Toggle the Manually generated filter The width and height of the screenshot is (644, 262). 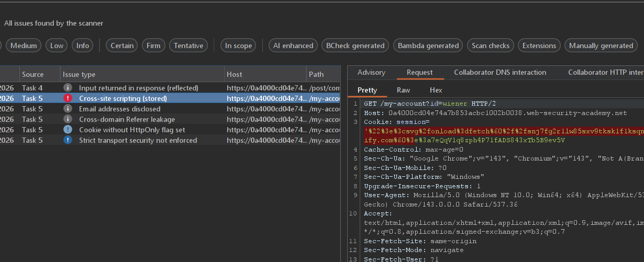(x=601, y=45)
